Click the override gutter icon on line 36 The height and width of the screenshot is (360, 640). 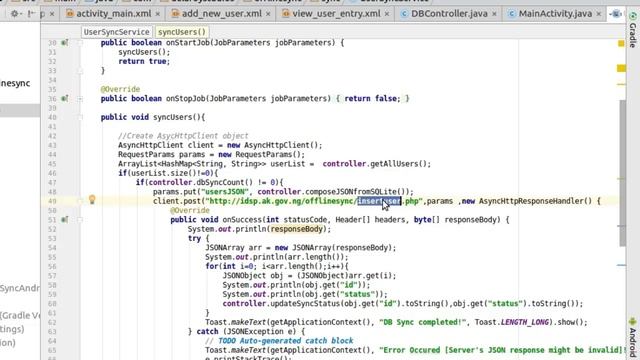[64, 98]
